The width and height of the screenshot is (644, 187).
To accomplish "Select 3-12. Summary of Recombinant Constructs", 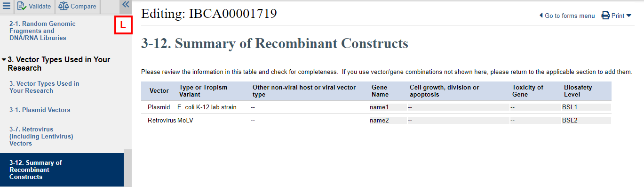I will pos(36,170).
